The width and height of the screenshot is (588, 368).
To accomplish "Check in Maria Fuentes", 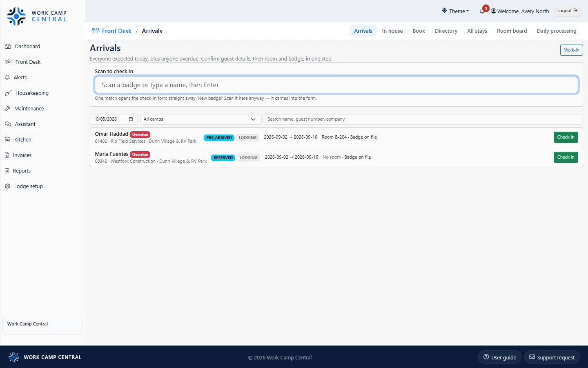I will coord(566,157).
